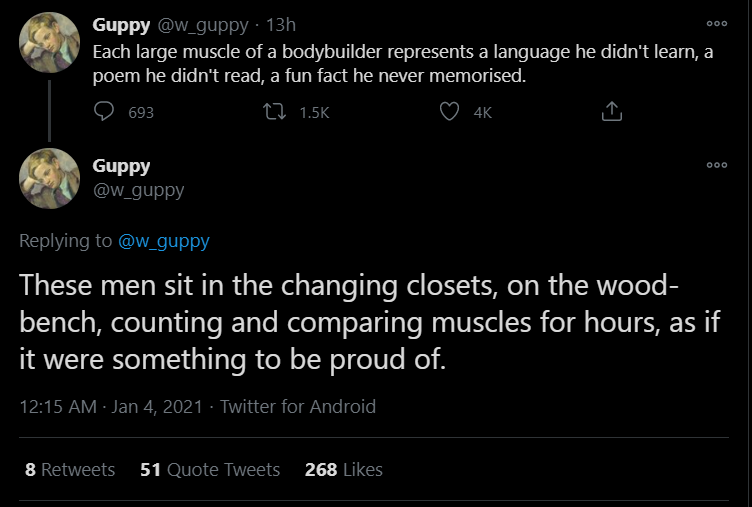Open the reply tweet's three-dot menu
Screen dimensions: 752x507
tap(716, 165)
